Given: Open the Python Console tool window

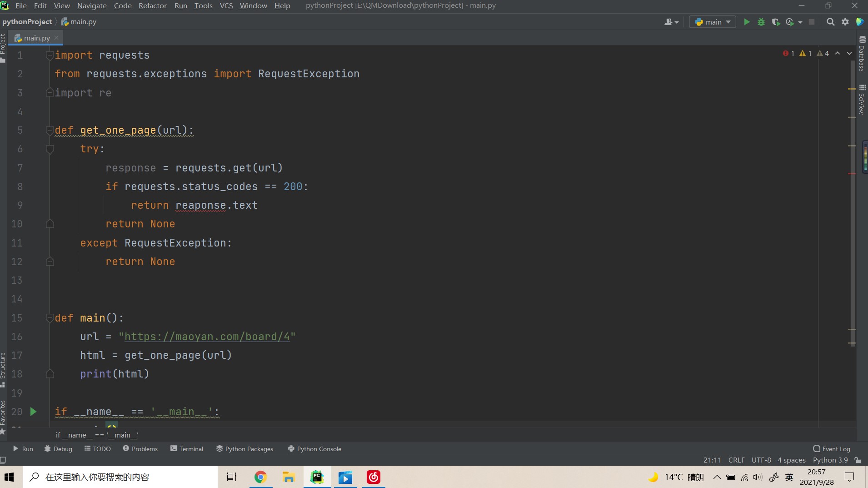Looking at the screenshot, I should [314, 448].
